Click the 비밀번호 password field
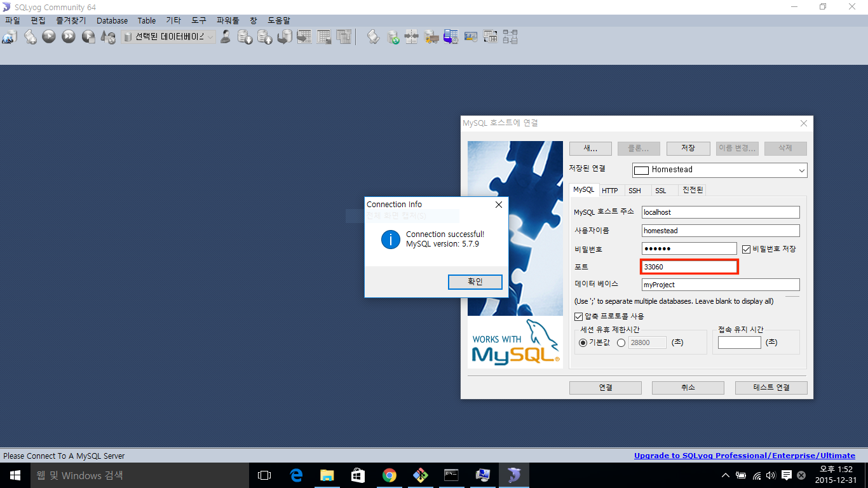Viewport: 868px width, 488px height. (689, 248)
